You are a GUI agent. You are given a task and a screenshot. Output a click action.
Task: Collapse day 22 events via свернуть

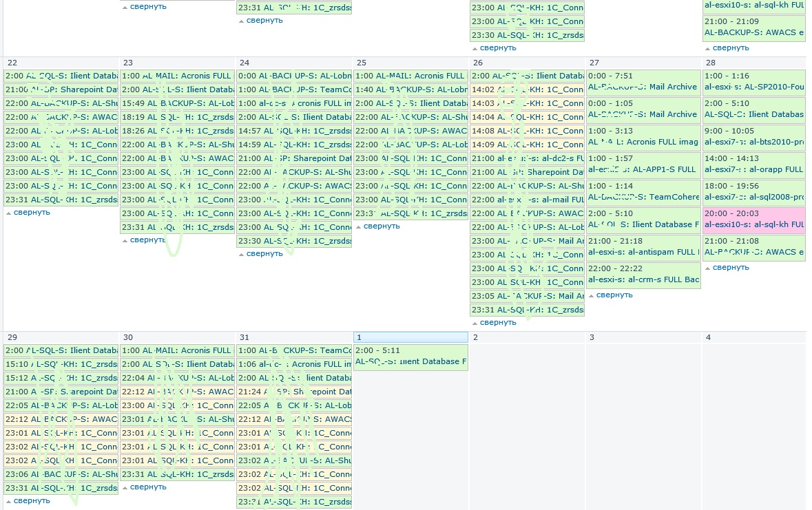point(32,212)
